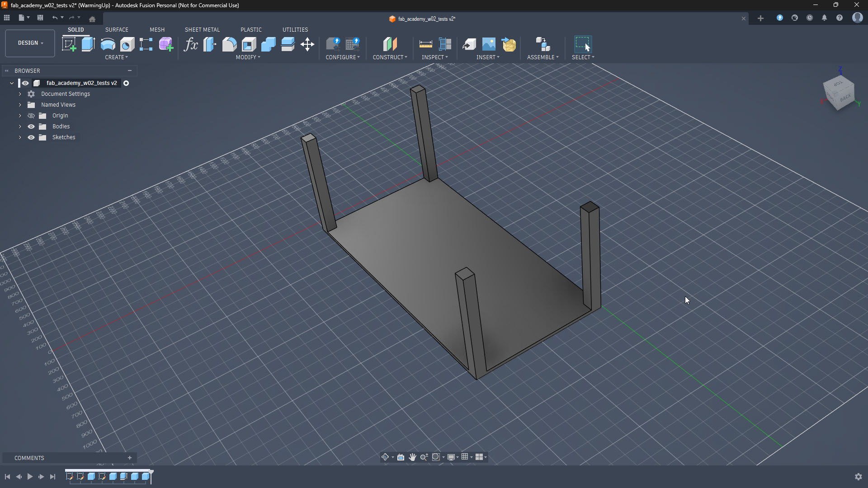Select the Extrude tool icon
This screenshot has height=488, width=868.
pos(88,44)
